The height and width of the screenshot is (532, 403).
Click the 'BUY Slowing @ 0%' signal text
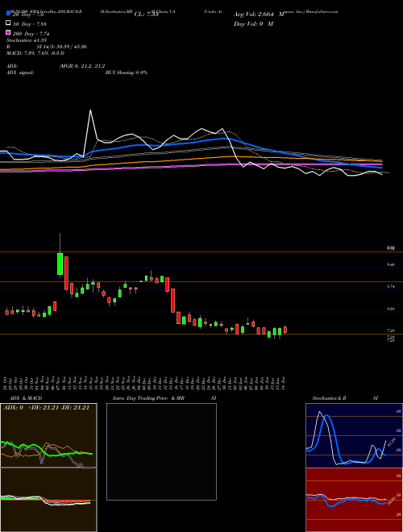[x=127, y=73]
